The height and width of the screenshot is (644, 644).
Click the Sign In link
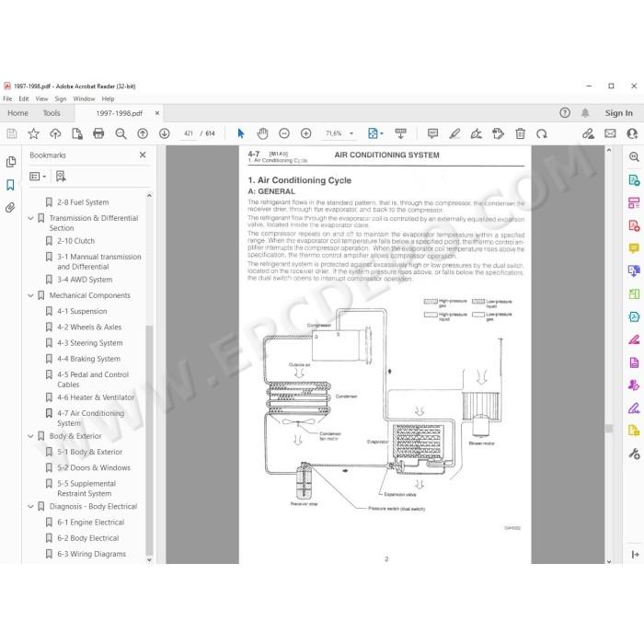[618, 113]
